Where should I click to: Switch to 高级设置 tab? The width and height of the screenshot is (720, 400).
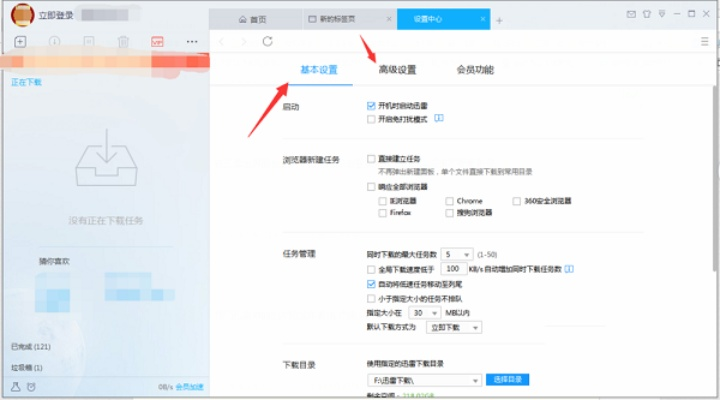(398, 70)
